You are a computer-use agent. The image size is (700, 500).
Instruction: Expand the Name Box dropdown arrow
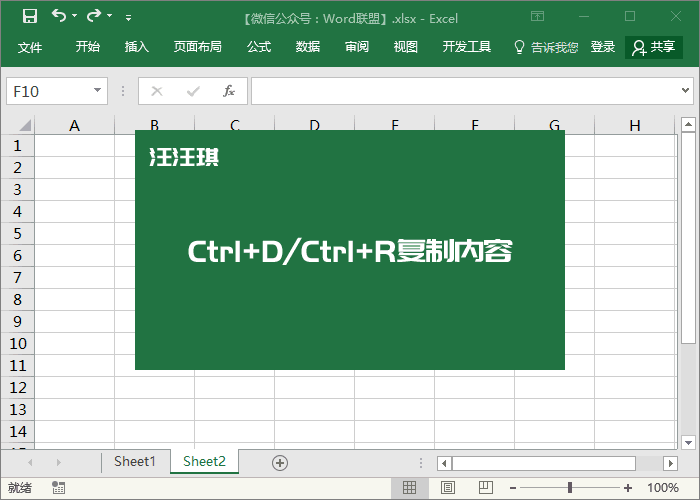pyautogui.click(x=97, y=91)
